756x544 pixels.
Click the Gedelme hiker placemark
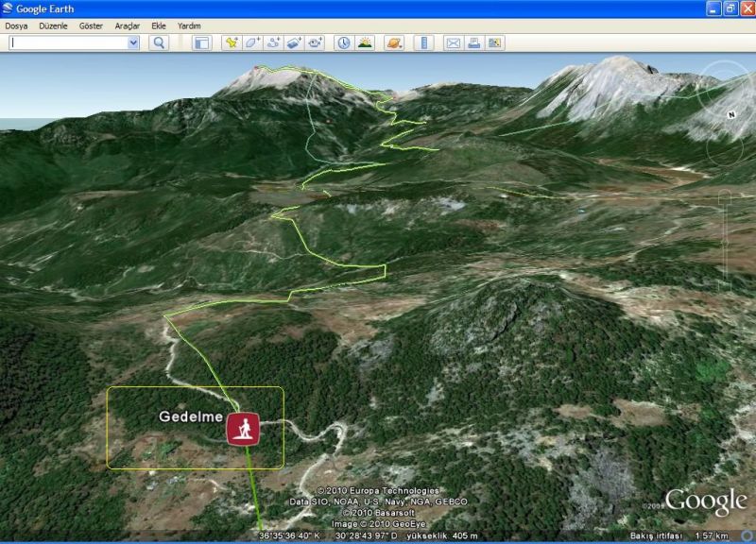(242, 428)
